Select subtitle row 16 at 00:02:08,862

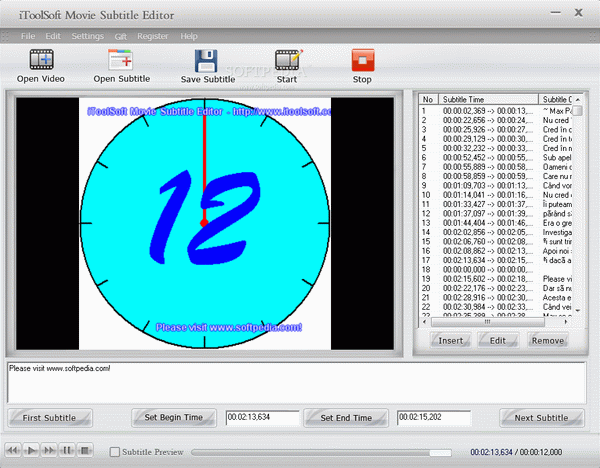(496, 251)
